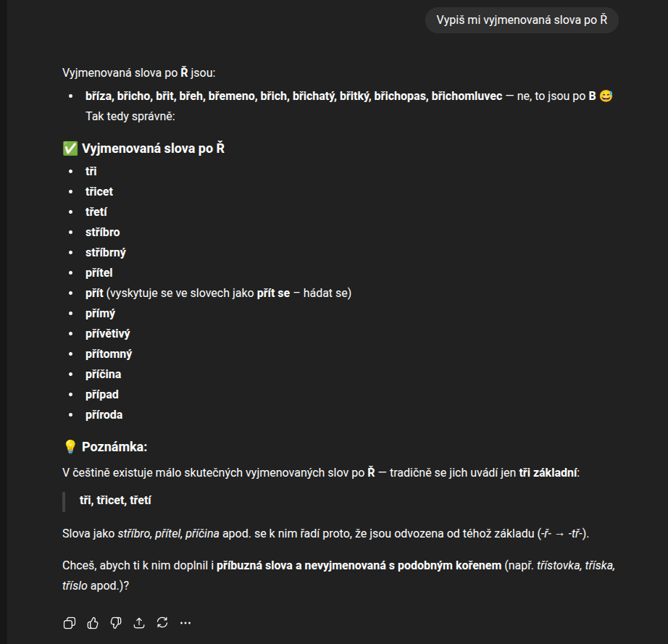Click the "stříbro" list item
Image resolution: width=668 pixels, height=644 pixels.
pyautogui.click(x=103, y=233)
